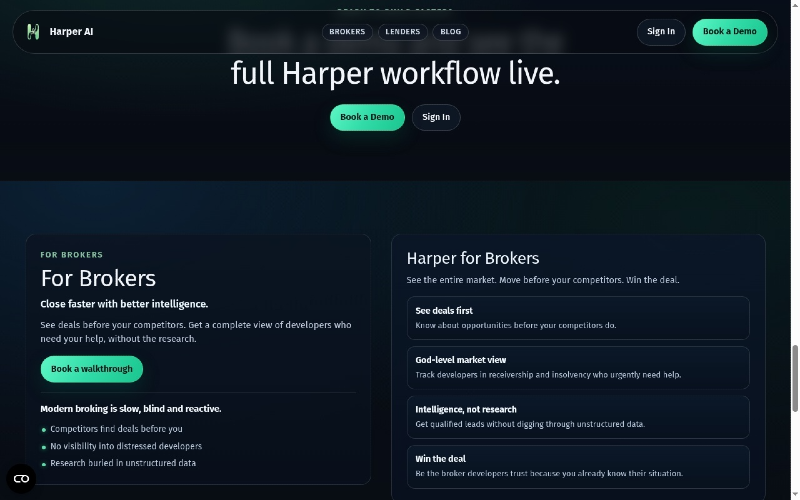The height and width of the screenshot is (500, 800).
Task: Click 'Modern broking is slow, blind and reactive.'
Action: click(x=131, y=409)
